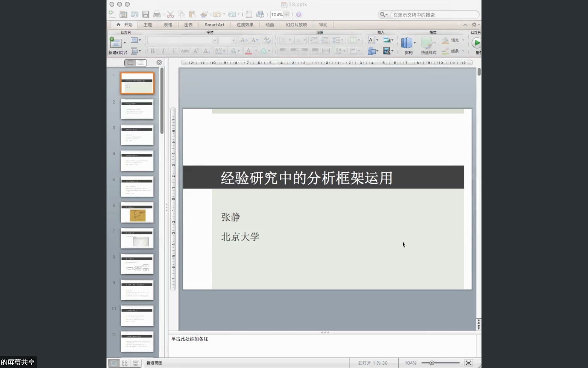Click the insert picture icon
This screenshot has width=588, height=368.
(386, 40)
